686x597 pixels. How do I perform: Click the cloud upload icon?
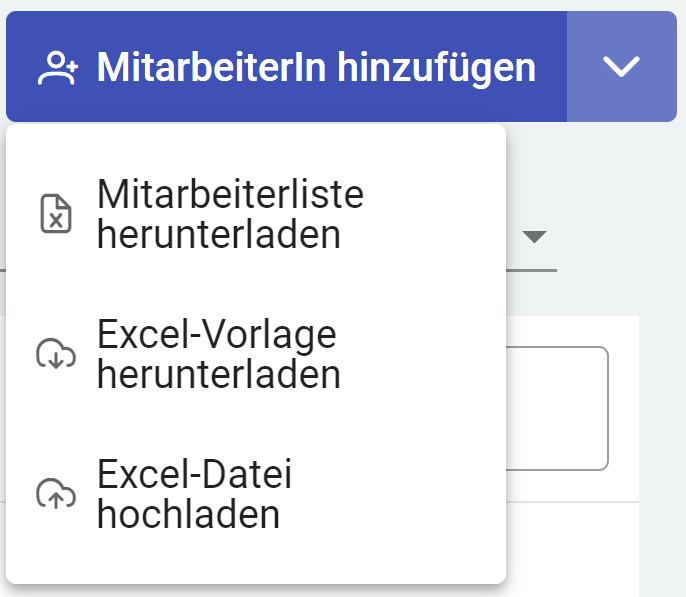click(56, 494)
